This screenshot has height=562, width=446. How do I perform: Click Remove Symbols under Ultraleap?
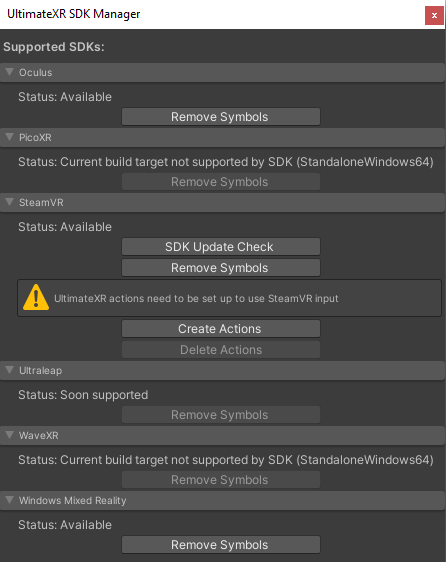point(221,415)
